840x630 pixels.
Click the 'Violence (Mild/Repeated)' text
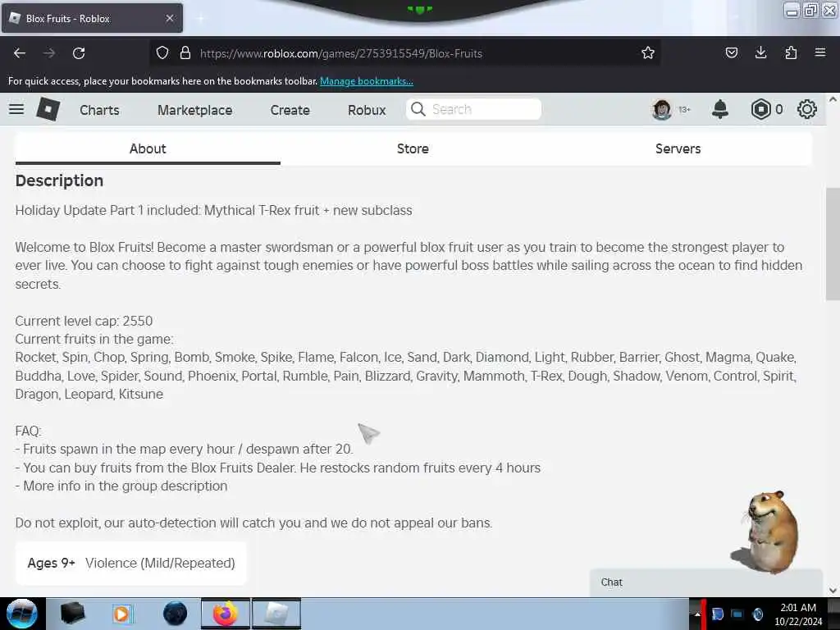(x=160, y=563)
